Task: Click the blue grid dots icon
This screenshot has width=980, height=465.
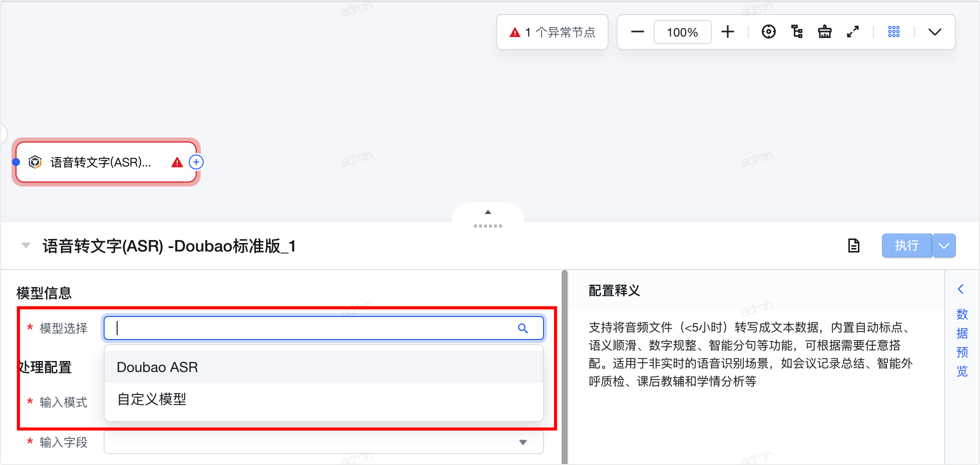Action: point(894,32)
